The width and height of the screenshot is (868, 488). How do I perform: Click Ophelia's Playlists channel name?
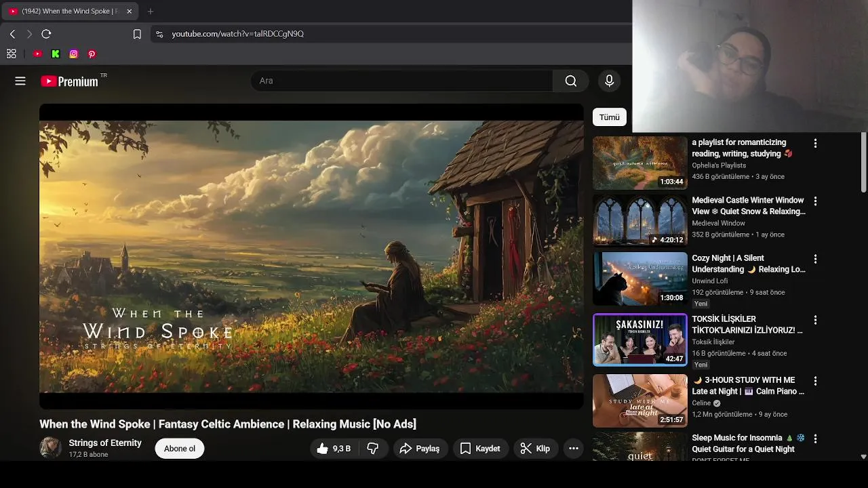pyautogui.click(x=719, y=165)
